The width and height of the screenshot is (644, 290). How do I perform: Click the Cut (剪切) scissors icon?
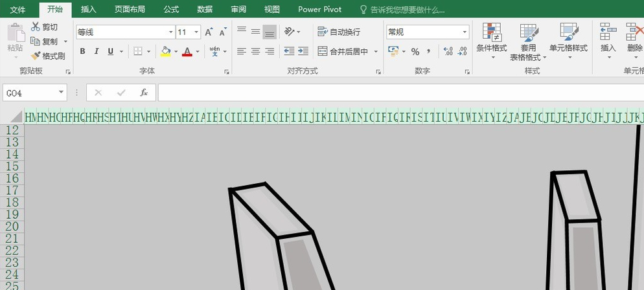click(x=36, y=27)
